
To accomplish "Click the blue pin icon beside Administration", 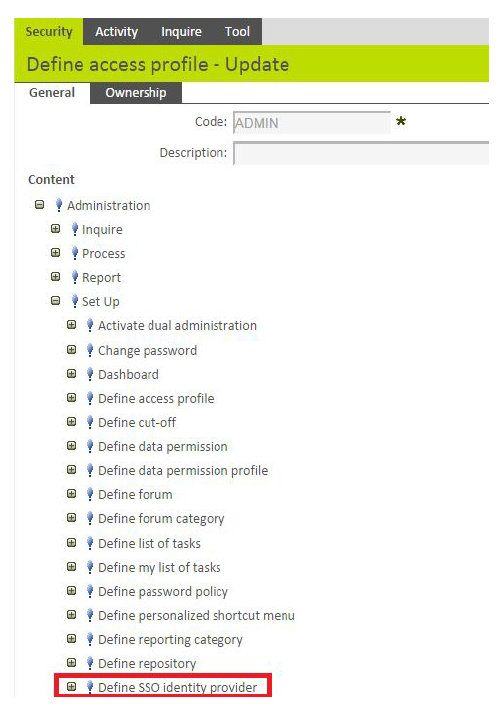I will coord(59,205).
